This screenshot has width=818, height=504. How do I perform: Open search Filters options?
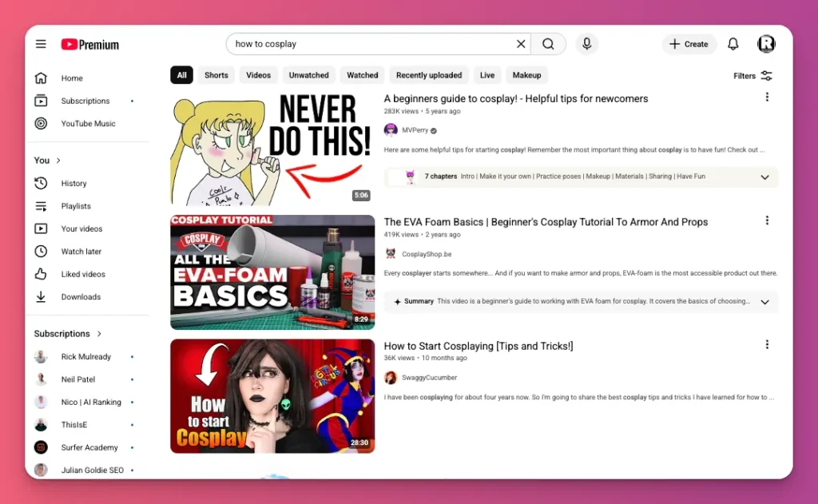(x=751, y=75)
